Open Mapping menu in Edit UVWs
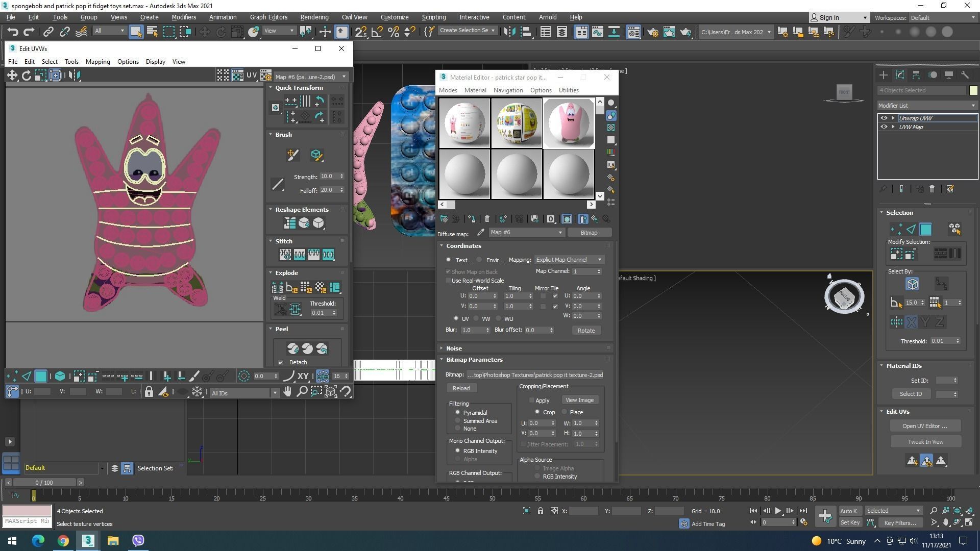This screenshot has height=551, width=980. click(97, 62)
